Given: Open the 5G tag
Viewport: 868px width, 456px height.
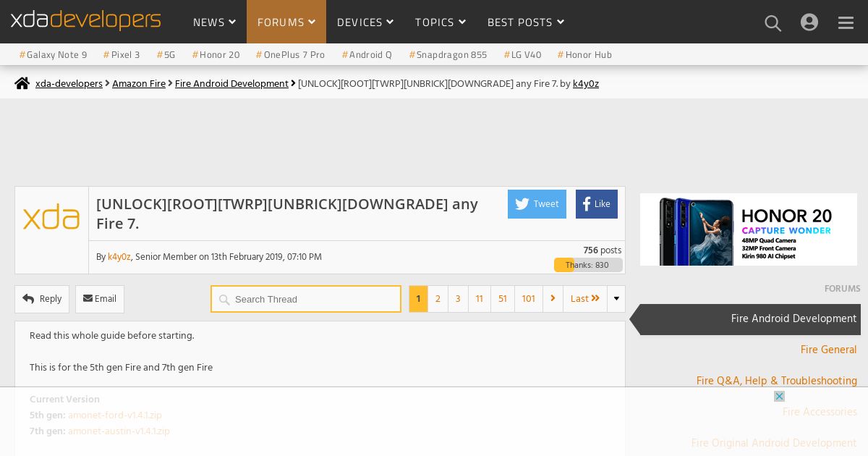Looking at the screenshot, I should (x=166, y=55).
